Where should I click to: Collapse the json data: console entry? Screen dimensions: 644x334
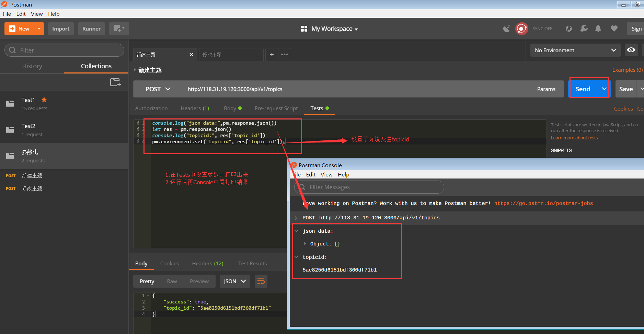click(x=296, y=231)
